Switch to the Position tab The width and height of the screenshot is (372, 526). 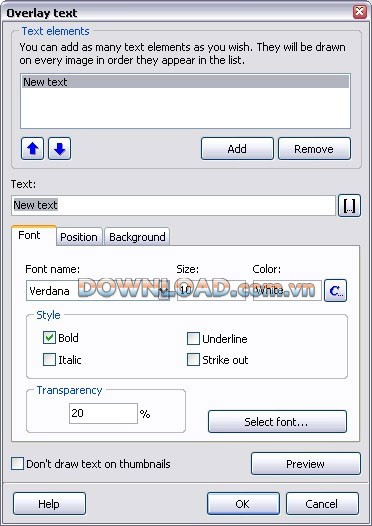pyautogui.click(x=79, y=237)
